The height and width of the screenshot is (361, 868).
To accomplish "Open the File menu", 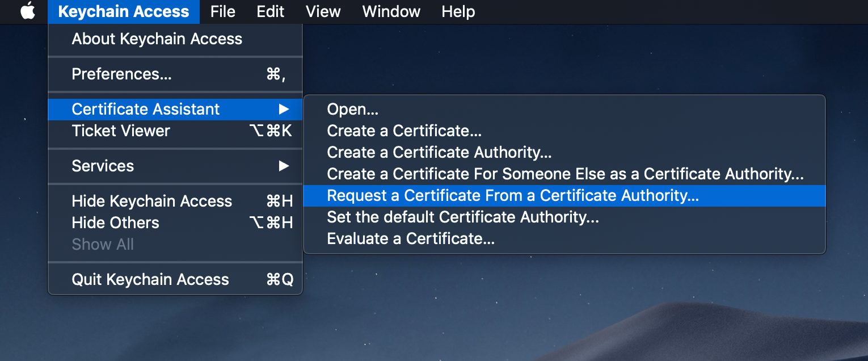I will click(222, 11).
